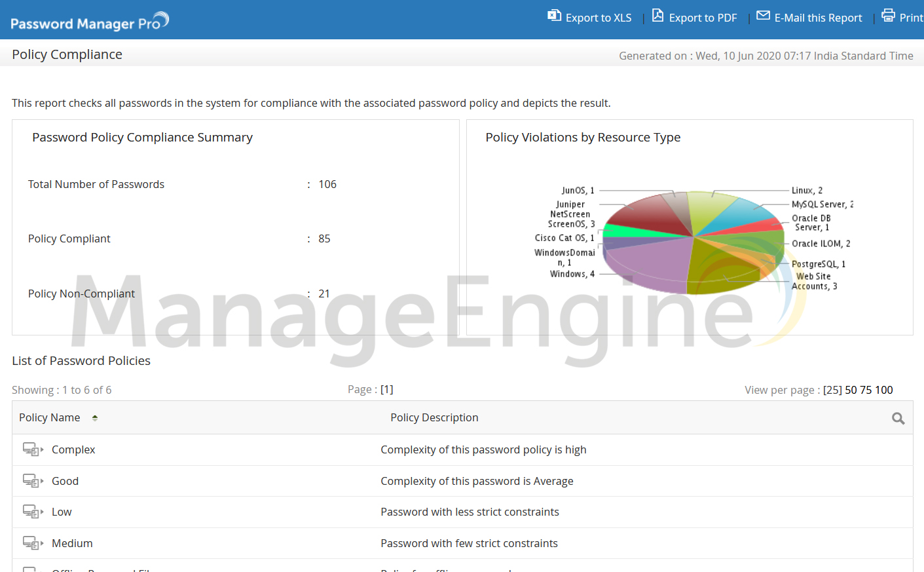
Task: Click the Low policy resource icon
Action: (x=33, y=512)
